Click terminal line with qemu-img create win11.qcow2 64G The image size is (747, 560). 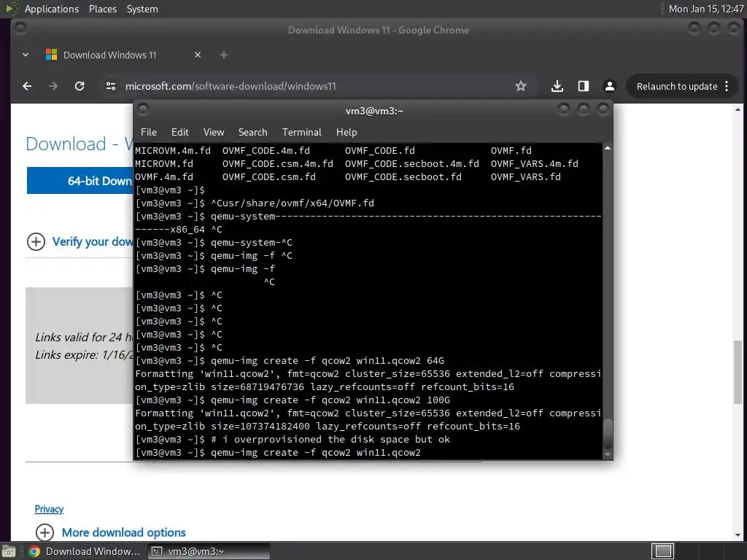coord(290,360)
